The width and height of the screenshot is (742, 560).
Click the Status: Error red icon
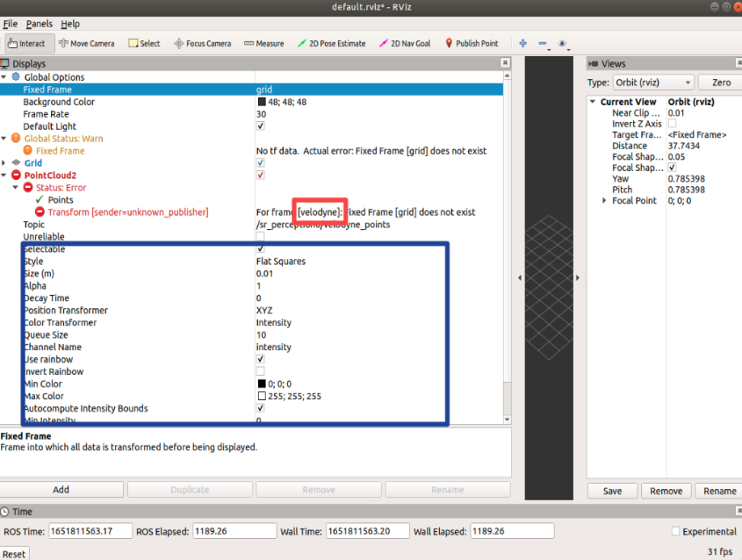coord(28,187)
